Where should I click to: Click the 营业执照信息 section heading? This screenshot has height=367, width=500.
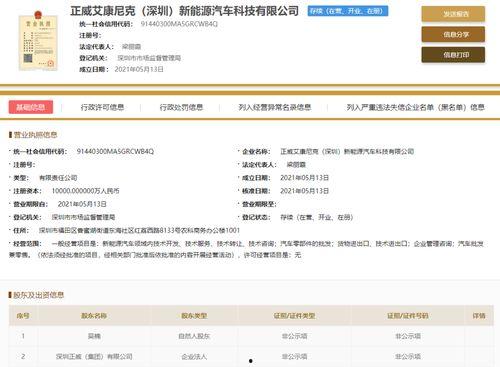coord(35,135)
